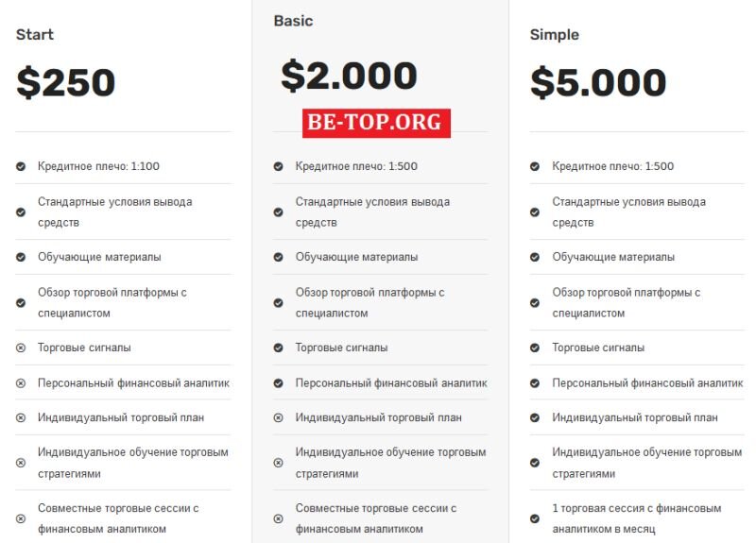Select the Basic plan heading

coord(293,21)
